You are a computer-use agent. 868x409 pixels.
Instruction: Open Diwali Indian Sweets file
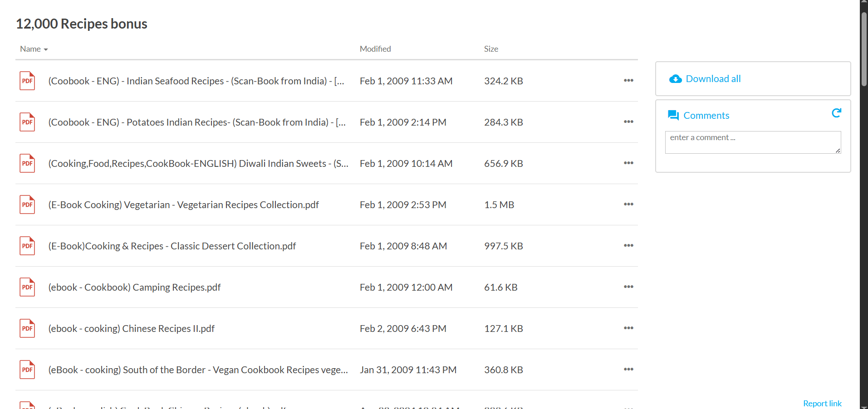point(198,163)
